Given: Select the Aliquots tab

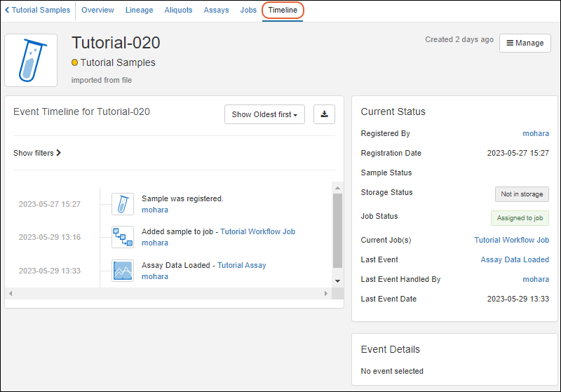Looking at the screenshot, I should [x=178, y=11].
